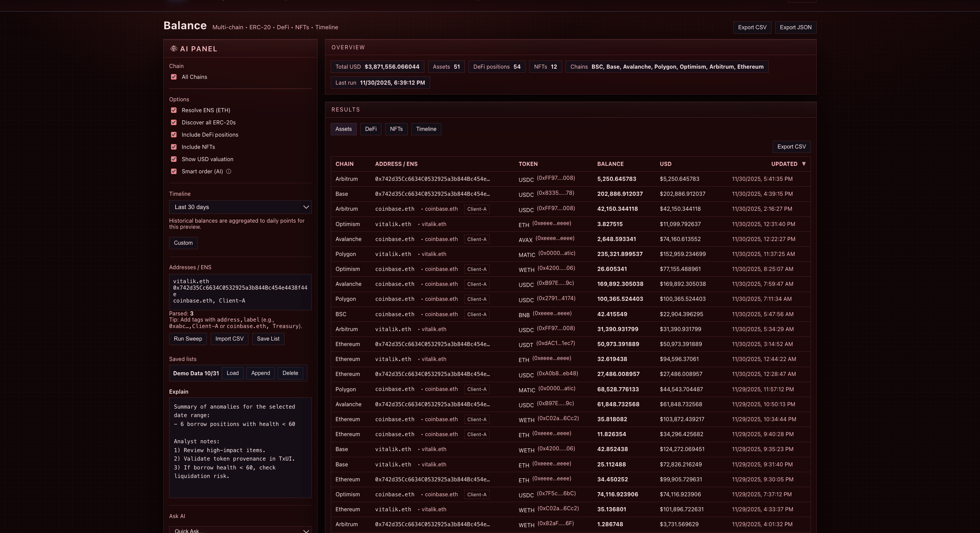The image size is (980, 533).
Task: Click the Smart order info icon
Action: click(x=229, y=171)
